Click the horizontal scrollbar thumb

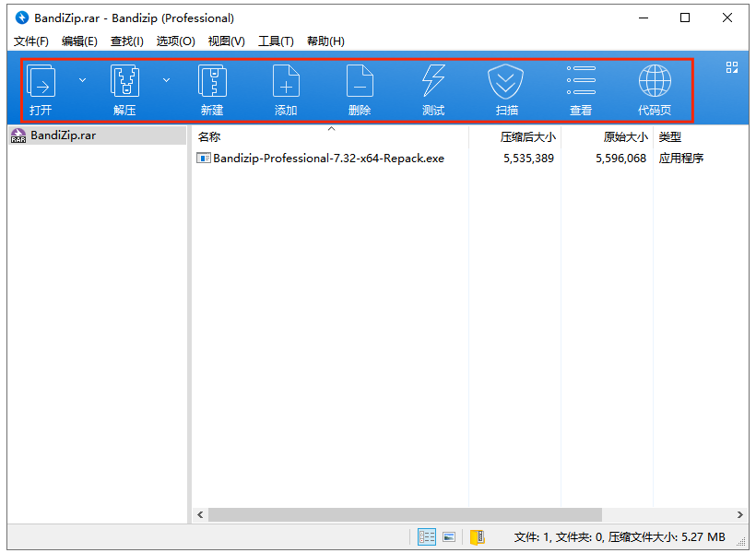[x=405, y=515]
